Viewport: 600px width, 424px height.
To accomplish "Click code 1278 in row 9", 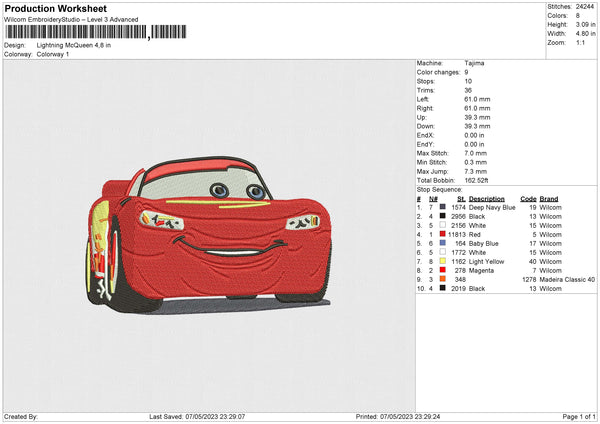I will pos(529,279).
